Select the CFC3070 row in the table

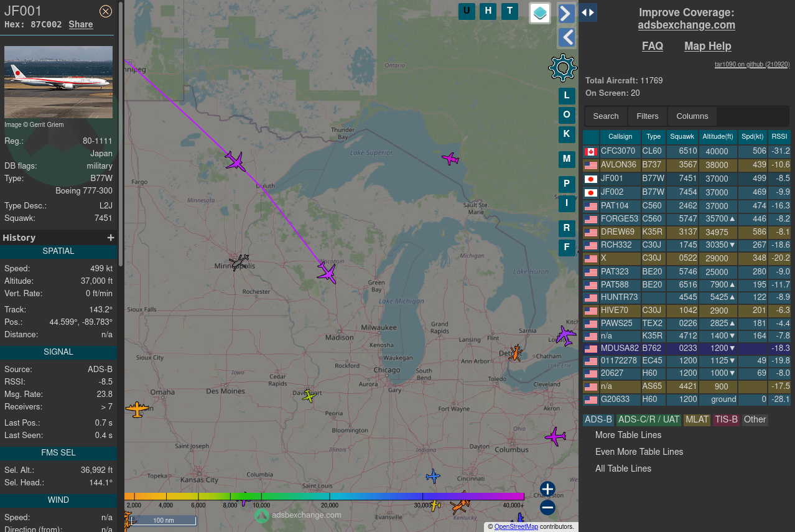pos(687,151)
